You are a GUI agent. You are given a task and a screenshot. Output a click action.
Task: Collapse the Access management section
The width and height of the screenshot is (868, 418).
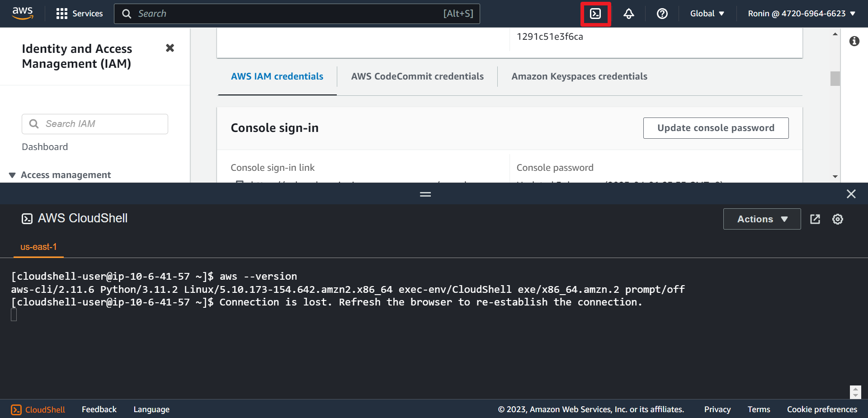click(x=13, y=175)
